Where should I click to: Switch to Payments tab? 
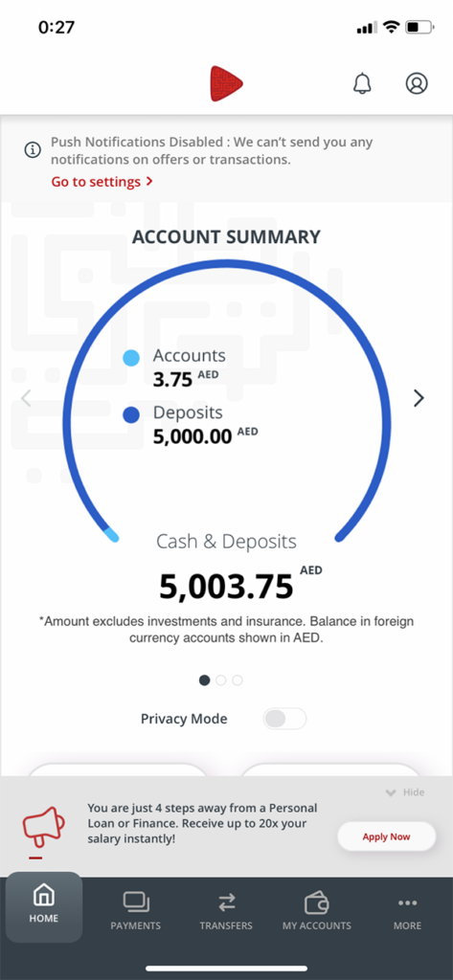point(136,911)
